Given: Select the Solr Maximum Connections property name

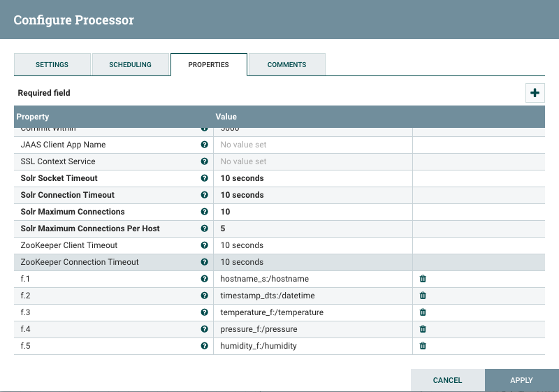Looking at the screenshot, I should 73,212.
